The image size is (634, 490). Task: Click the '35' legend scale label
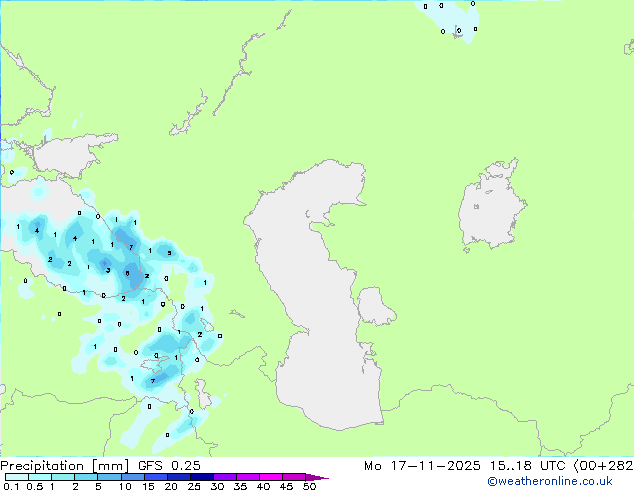[240, 486]
